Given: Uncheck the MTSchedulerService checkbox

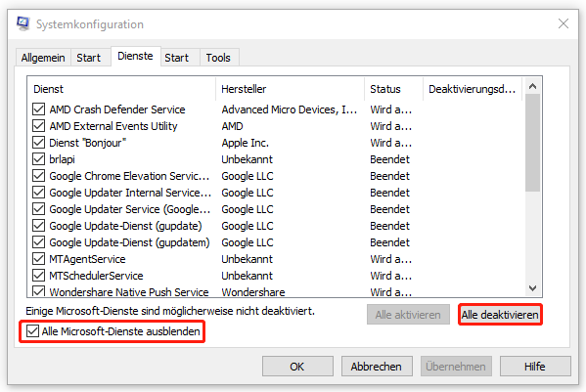Looking at the screenshot, I should click(x=38, y=276).
